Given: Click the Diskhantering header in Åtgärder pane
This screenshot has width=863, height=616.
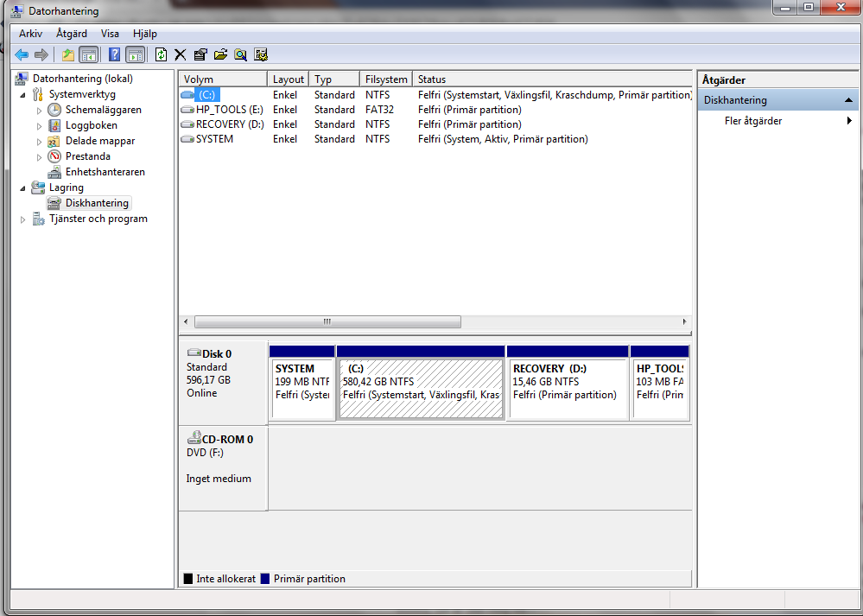Looking at the screenshot, I should tap(777, 100).
